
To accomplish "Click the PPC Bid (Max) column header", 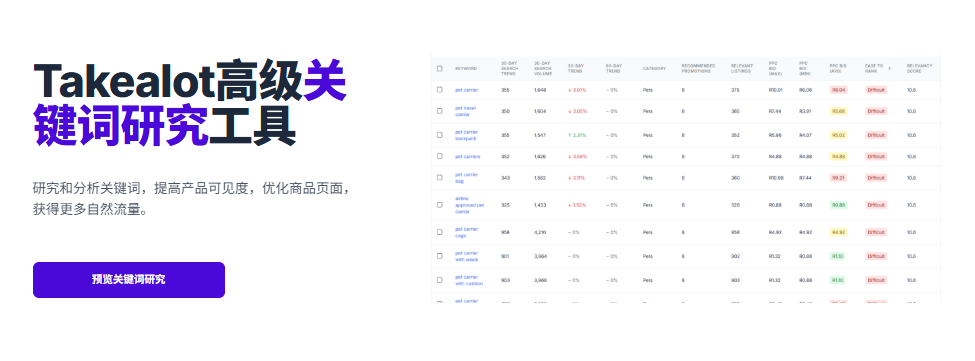I will 775,68.
